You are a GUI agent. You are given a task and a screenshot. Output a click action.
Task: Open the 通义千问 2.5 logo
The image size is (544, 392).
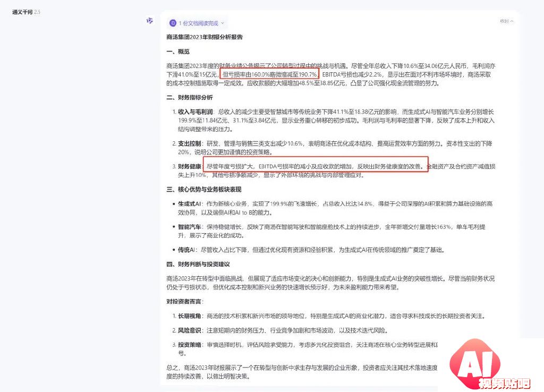pos(27,12)
